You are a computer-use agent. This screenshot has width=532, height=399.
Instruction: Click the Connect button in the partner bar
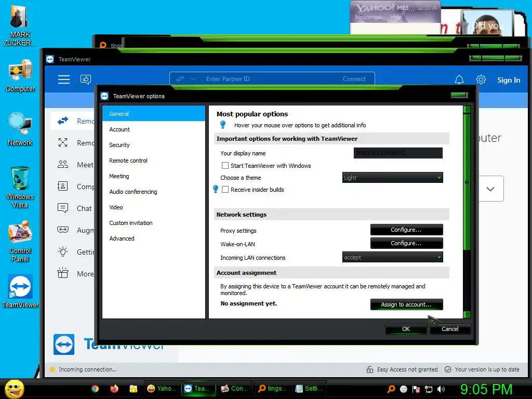[354, 79]
